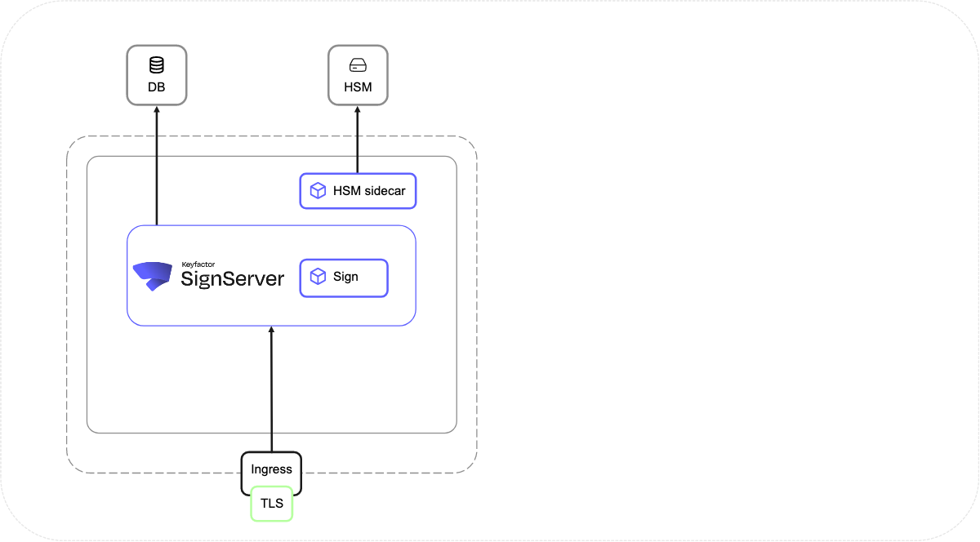Click the database icon above the DB label

[x=156, y=64]
